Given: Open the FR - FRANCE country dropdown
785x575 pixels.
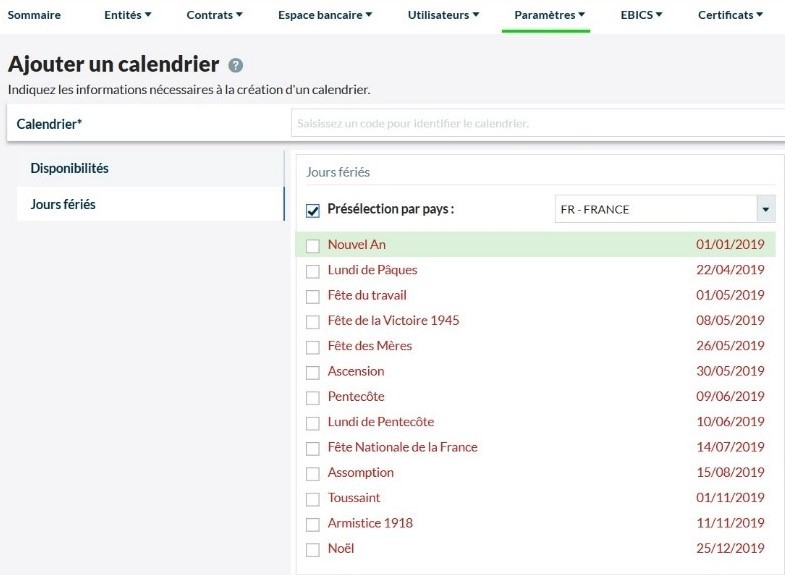Looking at the screenshot, I should (x=665, y=210).
